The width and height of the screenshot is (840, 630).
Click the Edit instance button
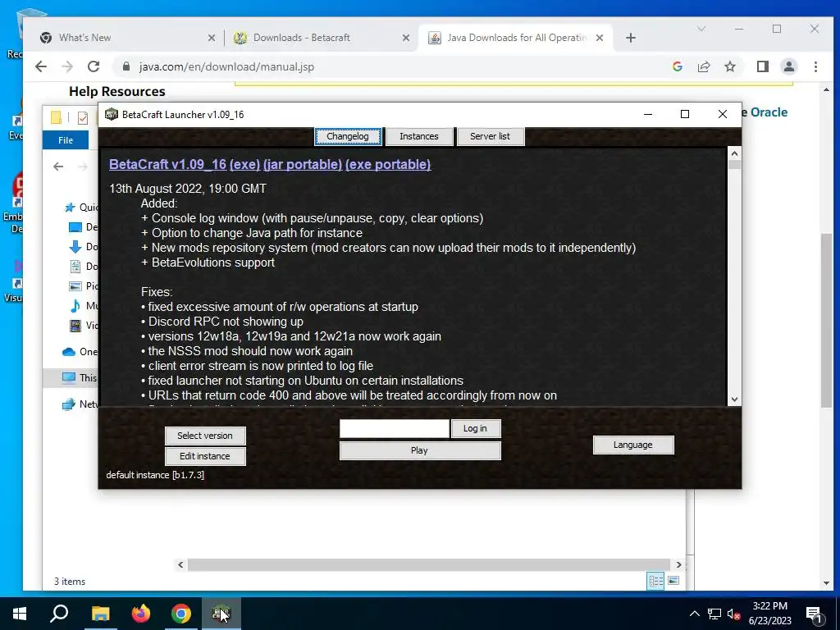tap(205, 456)
